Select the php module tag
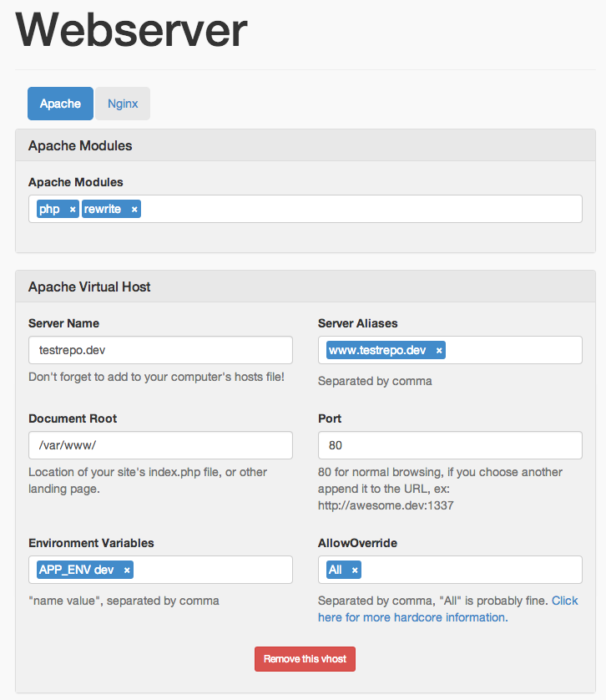Screen dimensions: 606x700 coord(50,209)
